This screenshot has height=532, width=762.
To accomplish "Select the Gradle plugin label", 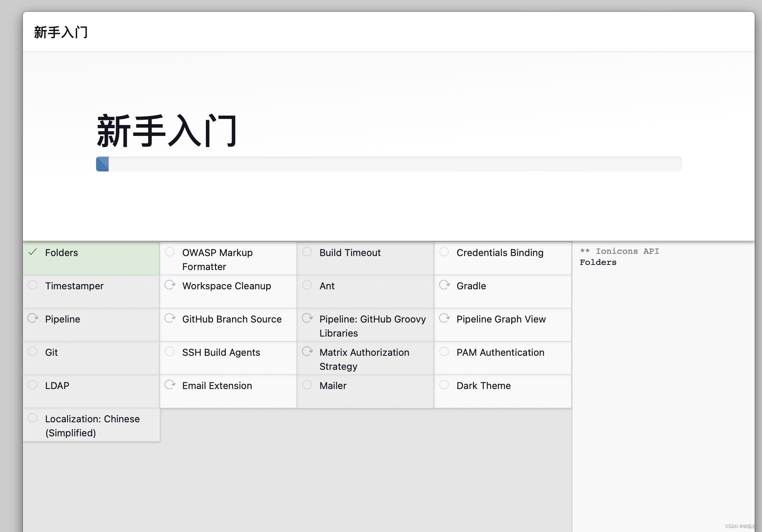I will [471, 286].
